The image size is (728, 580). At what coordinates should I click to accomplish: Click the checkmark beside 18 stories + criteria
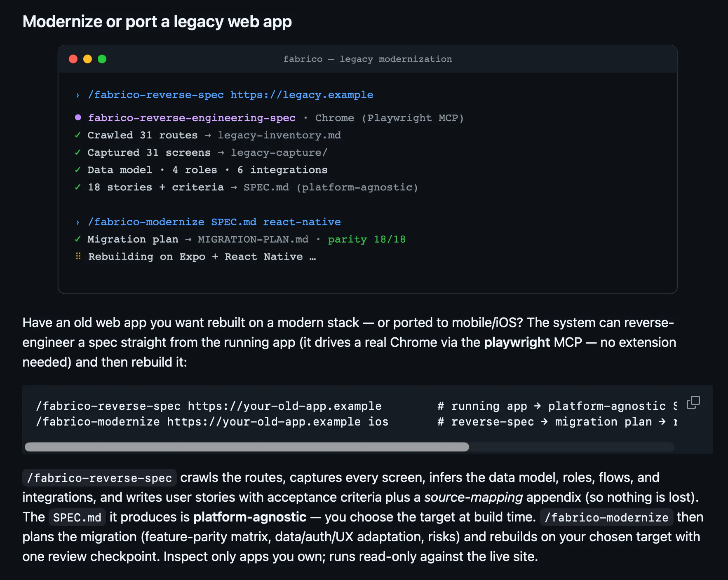tap(77, 187)
